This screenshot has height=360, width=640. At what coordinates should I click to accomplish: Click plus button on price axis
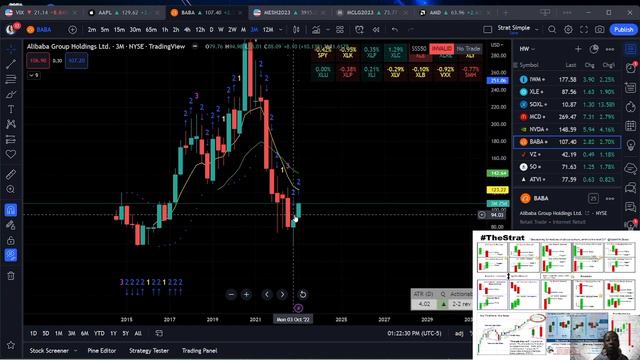point(482,215)
